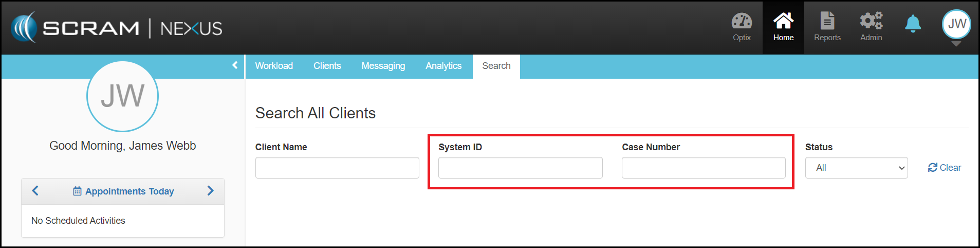Open the Messaging tab
Viewport: 980px width, 248px height.
[x=383, y=66]
